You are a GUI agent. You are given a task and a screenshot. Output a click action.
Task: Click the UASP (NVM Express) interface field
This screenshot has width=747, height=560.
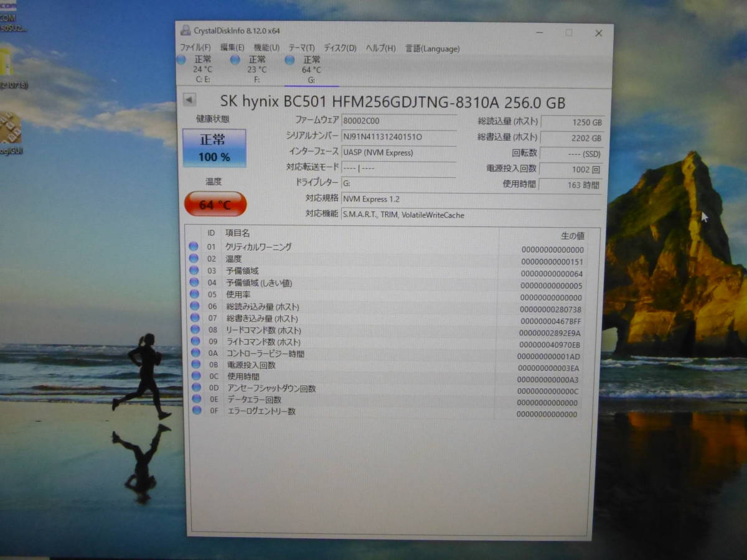pyautogui.click(x=398, y=152)
